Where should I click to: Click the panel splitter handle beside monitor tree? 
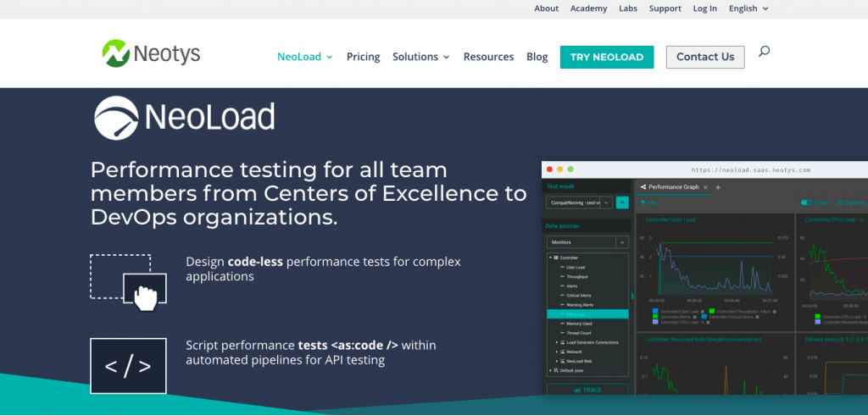[x=632, y=296]
